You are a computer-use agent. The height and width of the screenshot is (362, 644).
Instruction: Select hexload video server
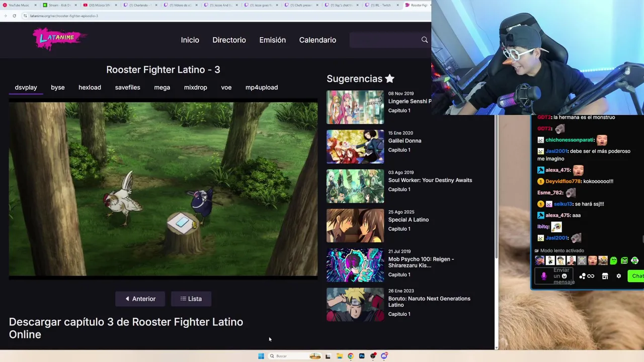(x=90, y=87)
